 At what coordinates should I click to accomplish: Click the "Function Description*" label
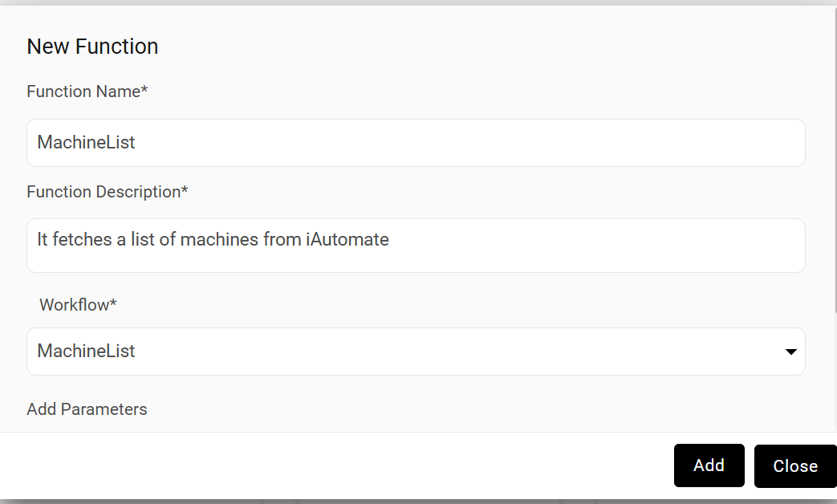108,192
